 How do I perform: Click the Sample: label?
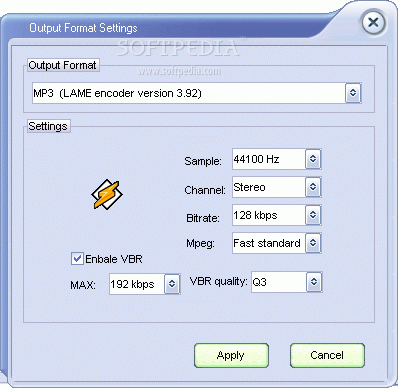203,161
